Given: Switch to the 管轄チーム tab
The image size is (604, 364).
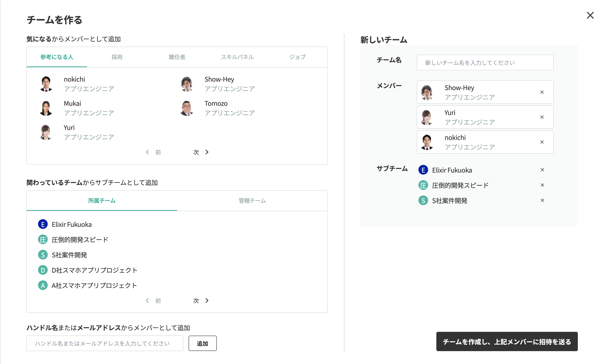Looking at the screenshot, I should 252,201.
